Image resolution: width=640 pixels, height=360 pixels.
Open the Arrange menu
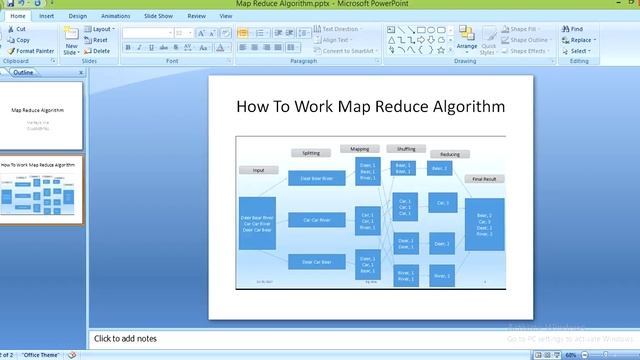click(x=467, y=40)
